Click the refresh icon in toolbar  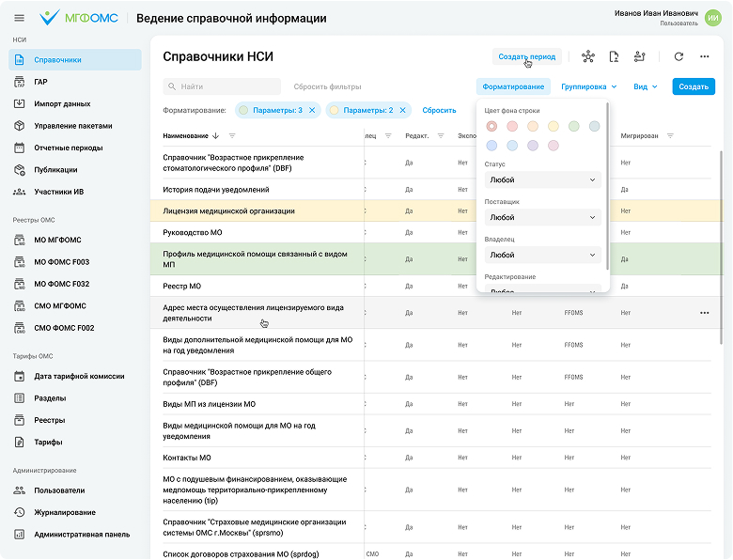(x=678, y=57)
